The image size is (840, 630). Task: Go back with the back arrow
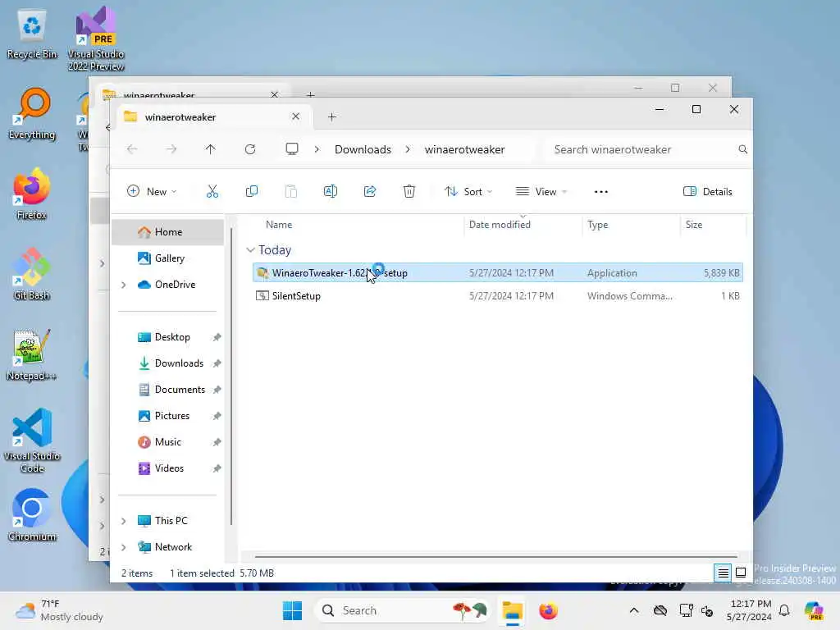click(x=132, y=149)
